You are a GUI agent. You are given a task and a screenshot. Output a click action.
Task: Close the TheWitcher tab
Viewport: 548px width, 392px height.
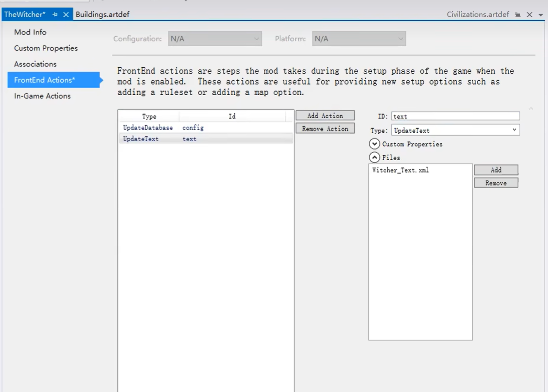click(x=66, y=15)
